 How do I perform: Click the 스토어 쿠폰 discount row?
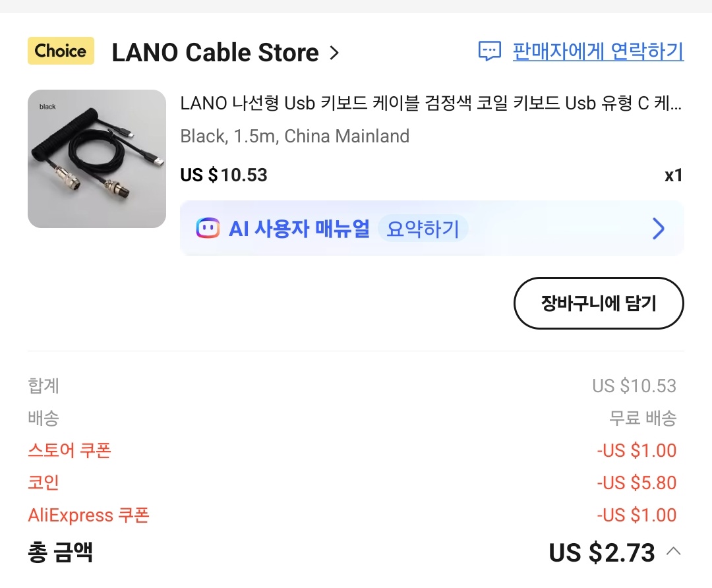pyautogui.click(x=69, y=451)
